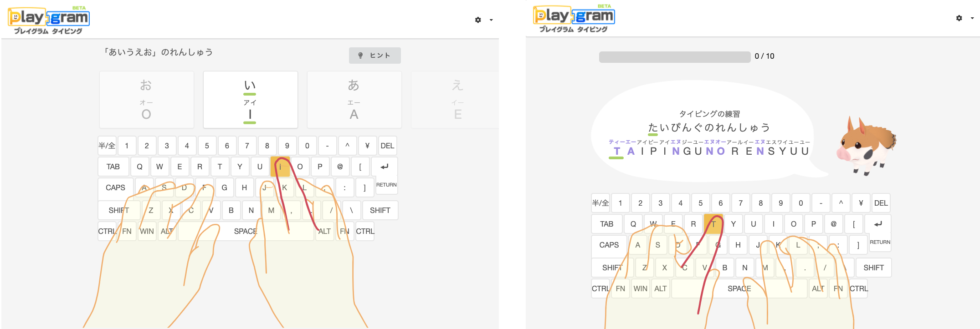Expand dropdown arrow beside right settings gear
Screen dimensions: 980x329
pos(972,18)
